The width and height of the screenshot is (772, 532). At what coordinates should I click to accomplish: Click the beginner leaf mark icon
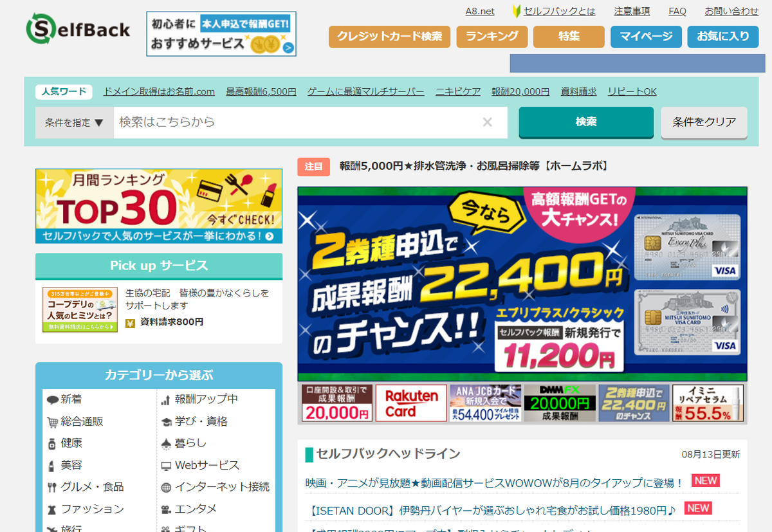517,12
